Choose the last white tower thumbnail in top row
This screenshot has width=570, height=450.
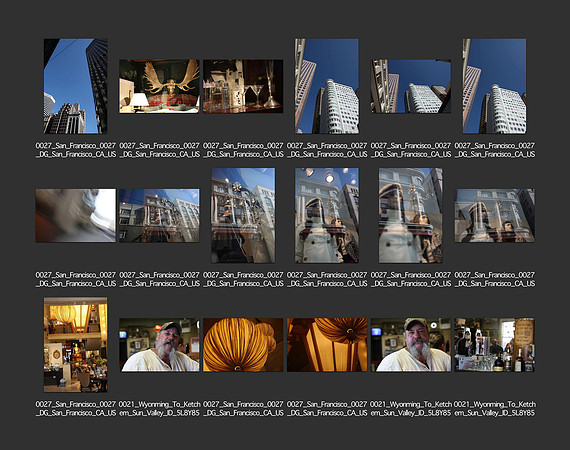tap(494, 86)
